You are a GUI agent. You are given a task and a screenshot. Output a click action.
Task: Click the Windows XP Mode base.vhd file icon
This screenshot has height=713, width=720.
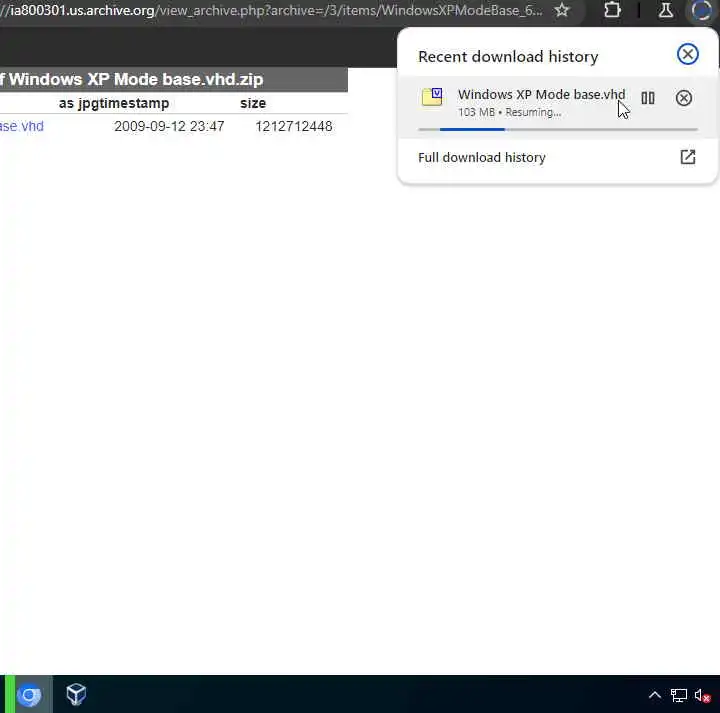tap(432, 97)
